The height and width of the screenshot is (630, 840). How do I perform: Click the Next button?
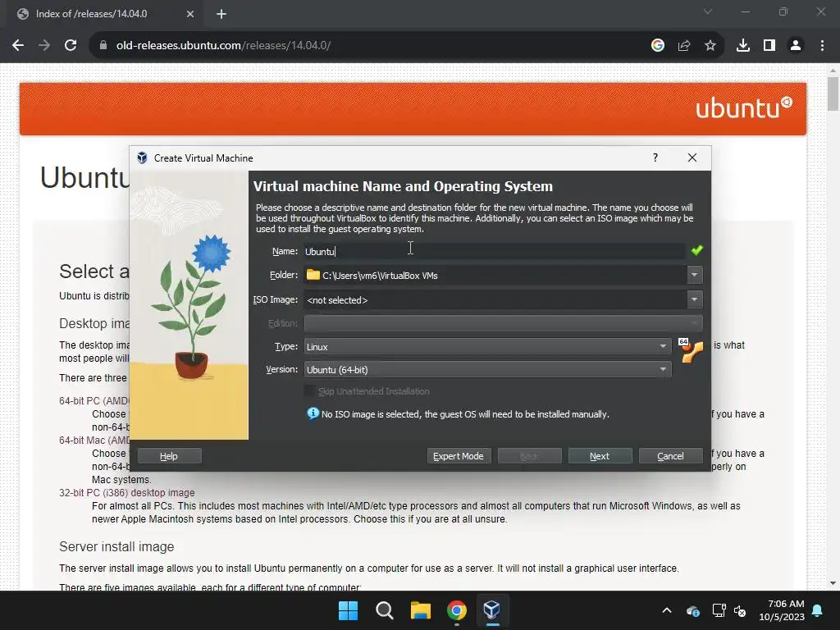[600, 456]
